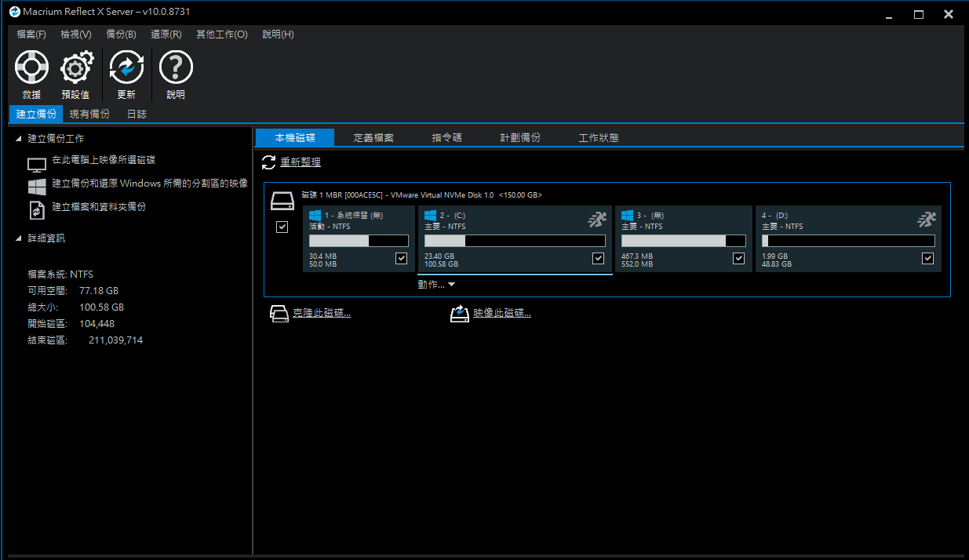Uncheck the partition 4 (D:) checkbox
Image resolution: width=969 pixels, height=560 pixels.
pyautogui.click(x=928, y=258)
